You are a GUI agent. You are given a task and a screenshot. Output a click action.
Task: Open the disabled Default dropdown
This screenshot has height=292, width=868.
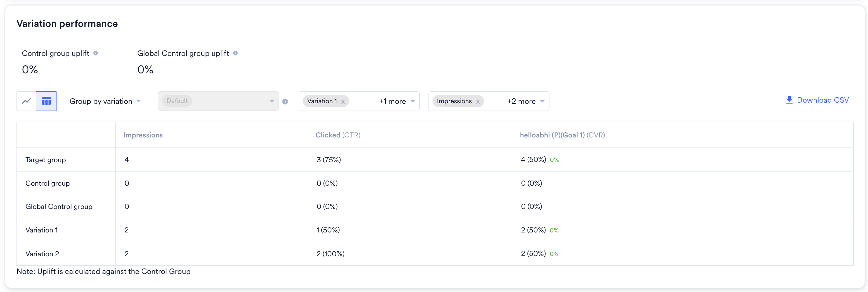[218, 101]
